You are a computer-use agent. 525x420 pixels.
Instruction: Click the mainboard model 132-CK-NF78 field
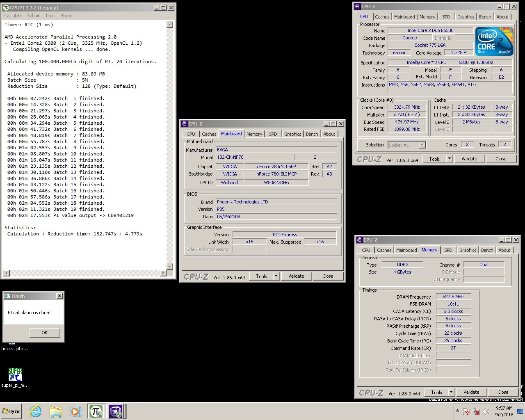click(254, 157)
